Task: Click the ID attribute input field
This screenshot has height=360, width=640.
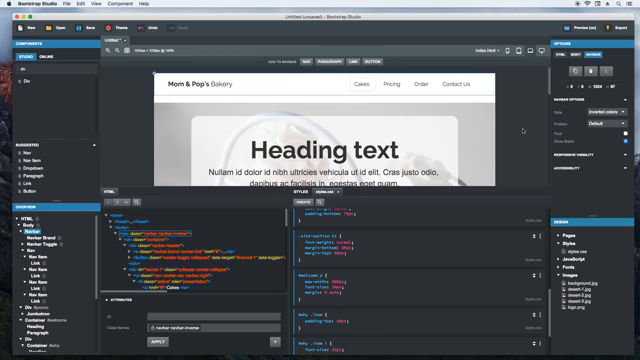Action: pos(214,316)
